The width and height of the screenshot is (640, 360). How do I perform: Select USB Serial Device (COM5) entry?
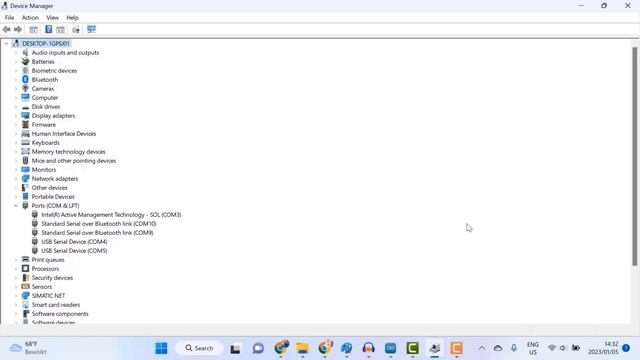click(74, 251)
